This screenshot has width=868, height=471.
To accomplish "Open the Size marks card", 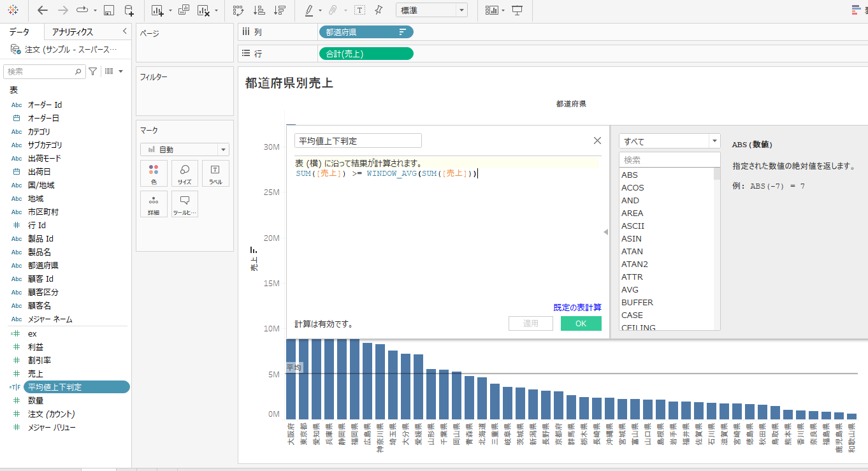I will tap(185, 173).
